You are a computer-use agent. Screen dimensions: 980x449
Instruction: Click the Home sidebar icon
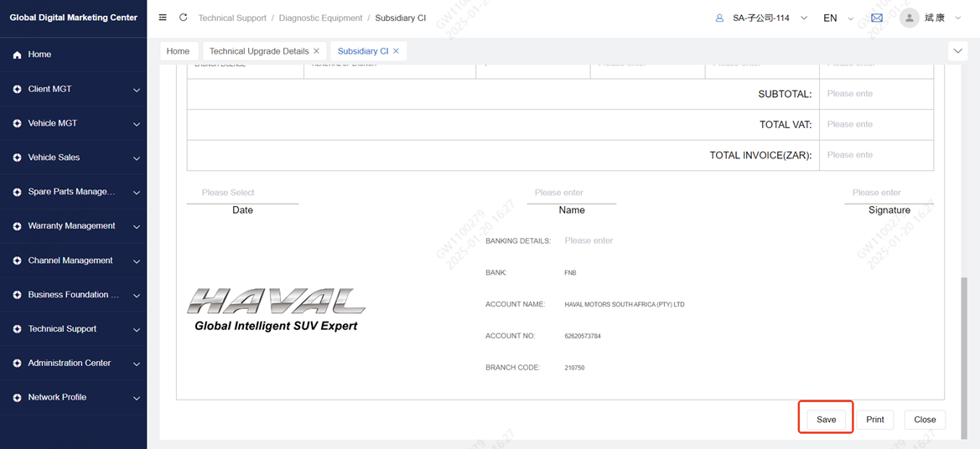(17, 54)
